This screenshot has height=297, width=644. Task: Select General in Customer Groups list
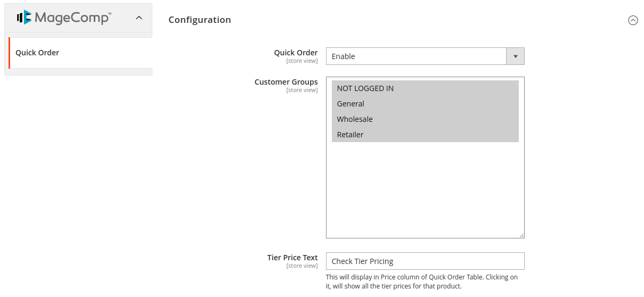pos(350,104)
